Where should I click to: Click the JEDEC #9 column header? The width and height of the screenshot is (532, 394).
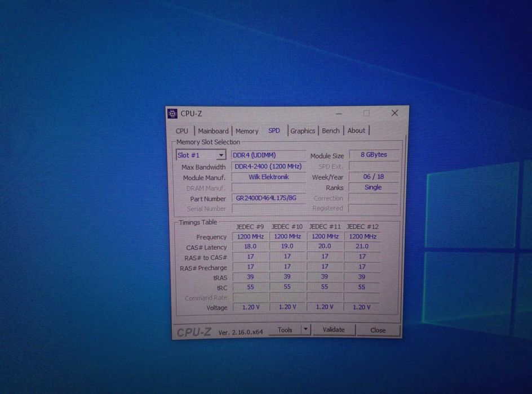pyautogui.click(x=250, y=227)
